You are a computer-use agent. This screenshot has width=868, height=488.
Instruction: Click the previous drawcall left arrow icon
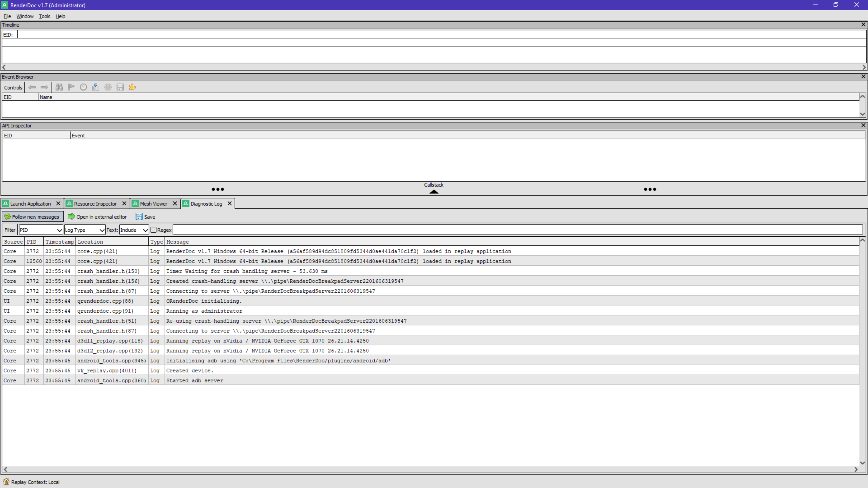(x=32, y=87)
